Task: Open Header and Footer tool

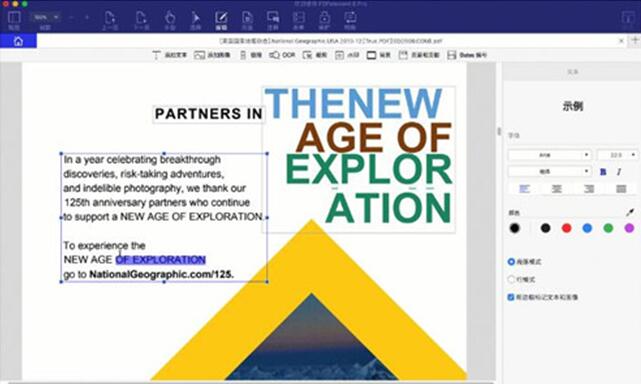Action: point(419,55)
